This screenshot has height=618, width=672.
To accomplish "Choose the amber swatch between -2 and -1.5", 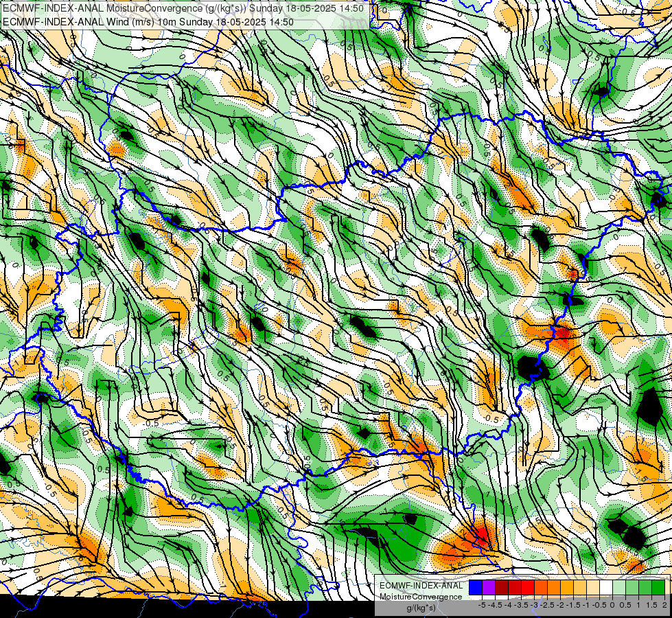I will click(x=567, y=588).
